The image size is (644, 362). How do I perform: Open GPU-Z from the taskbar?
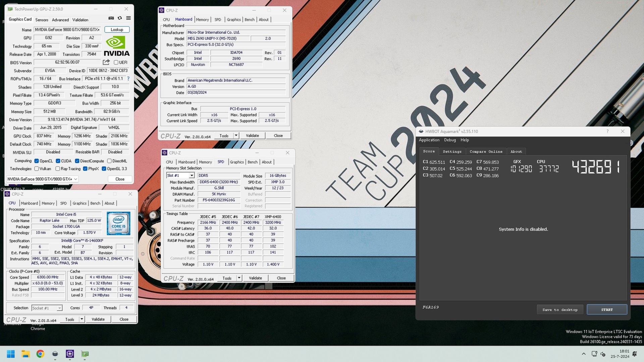point(85,354)
